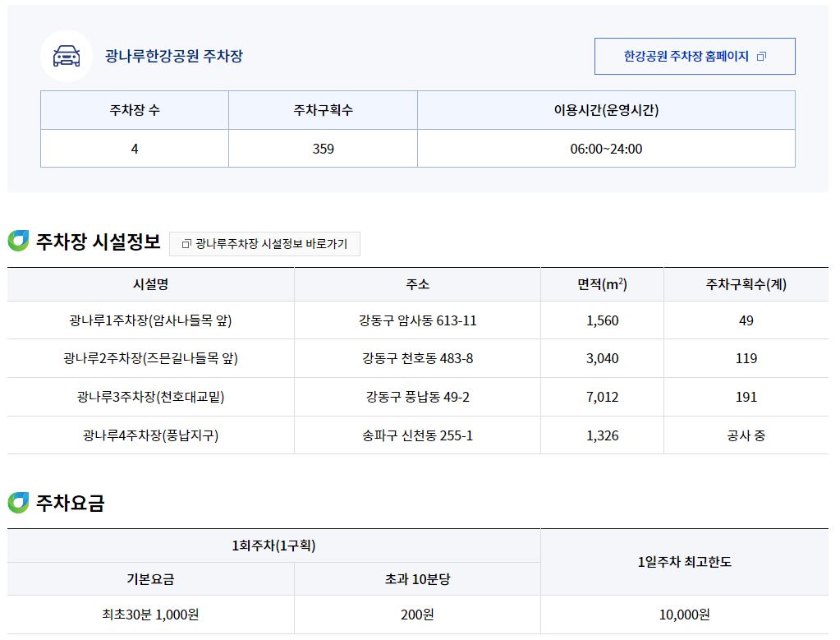The height and width of the screenshot is (640, 840).
Task: Click the 시설명 column header
Action: click(150, 284)
